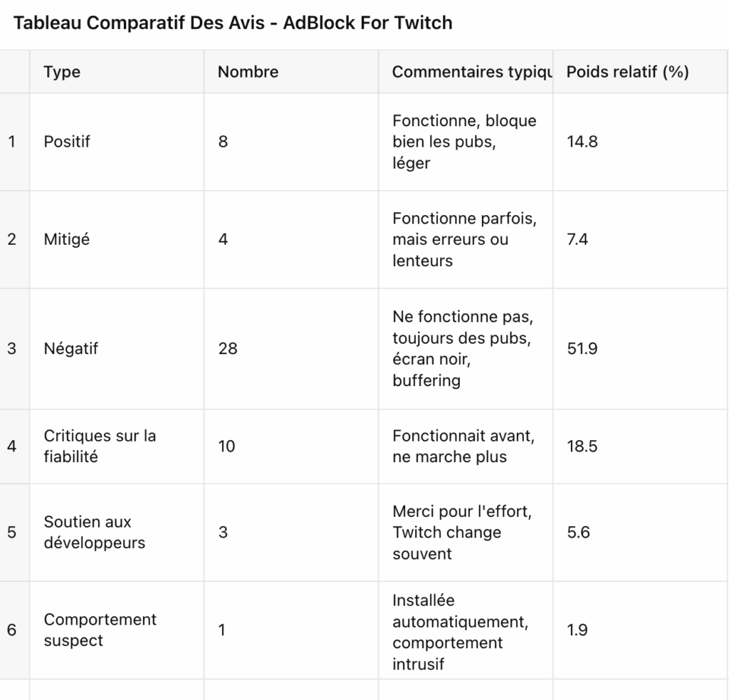Select the Commentaires typiques column header
Viewport: 729px width, 700px height.
pos(466,72)
